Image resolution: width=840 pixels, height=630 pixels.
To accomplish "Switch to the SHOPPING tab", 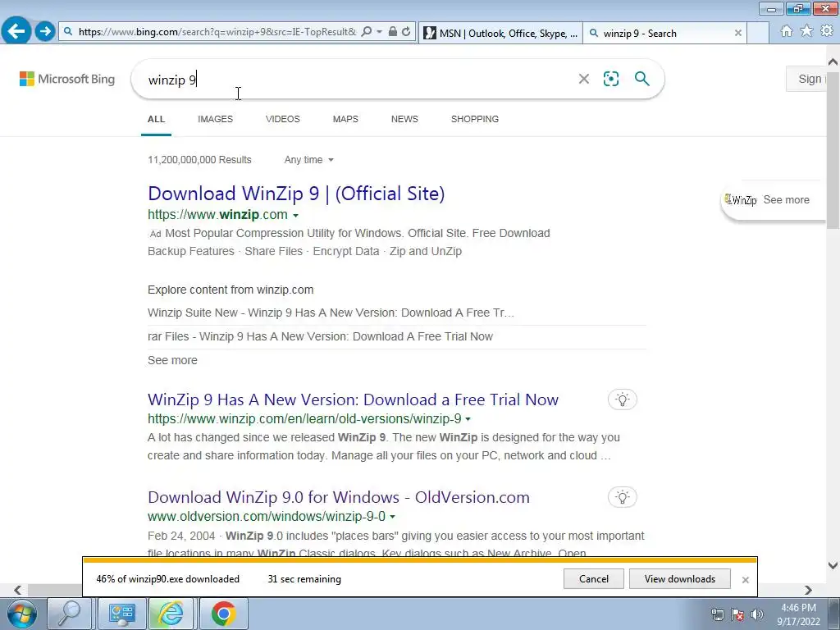I will click(x=475, y=119).
